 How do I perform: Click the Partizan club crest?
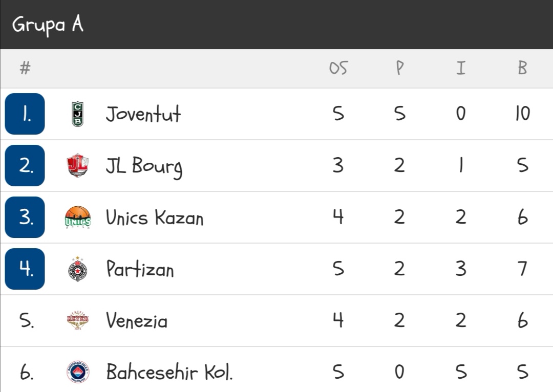[78, 269]
